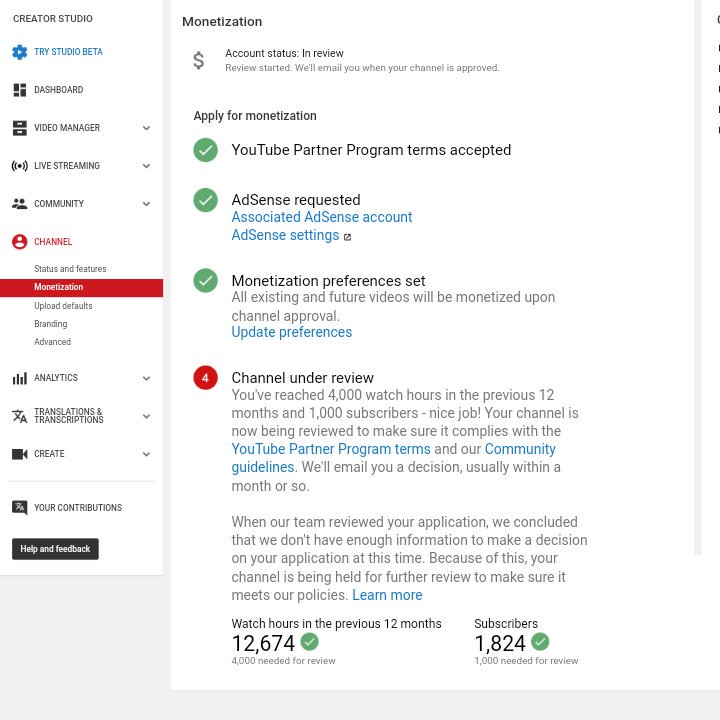Expand the Analytics chevron

click(146, 378)
